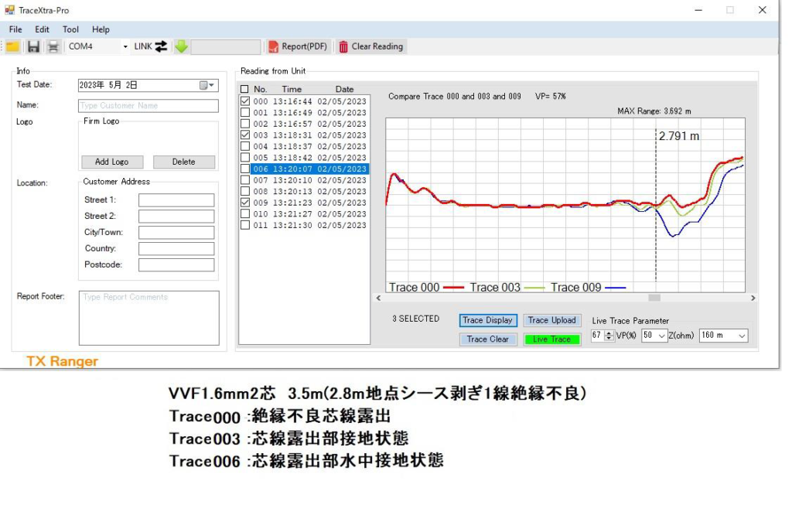Open the Help menu
Image resolution: width=792 pixels, height=532 pixels.
tap(101, 29)
